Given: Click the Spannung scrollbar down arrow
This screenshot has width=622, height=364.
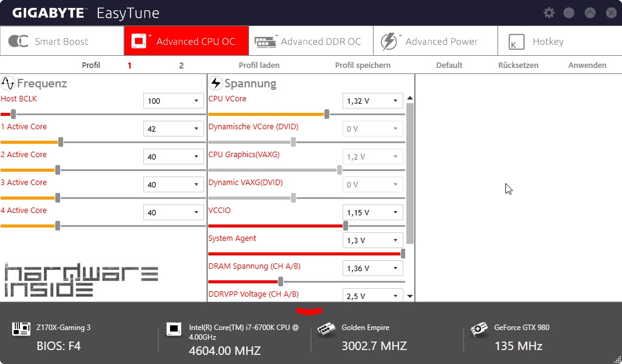Looking at the screenshot, I should [x=410, y=296].
